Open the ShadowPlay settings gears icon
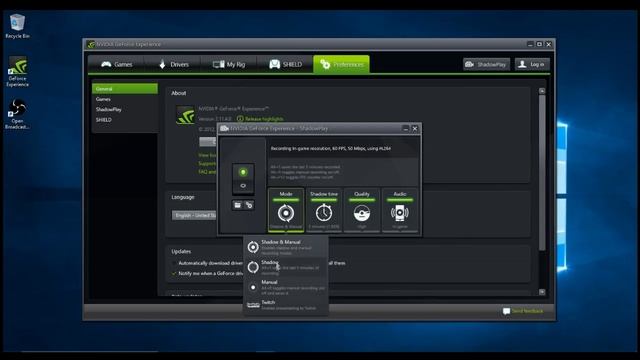This screenshot has width=640, height=360. [249, 205]
